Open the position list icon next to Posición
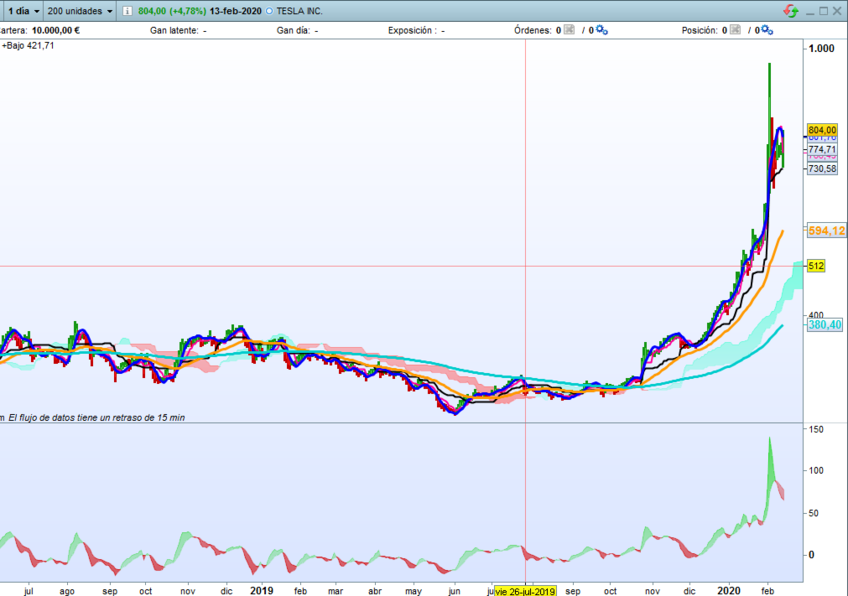Viewport: 848px width, 596px height. (x=735, y=30)
